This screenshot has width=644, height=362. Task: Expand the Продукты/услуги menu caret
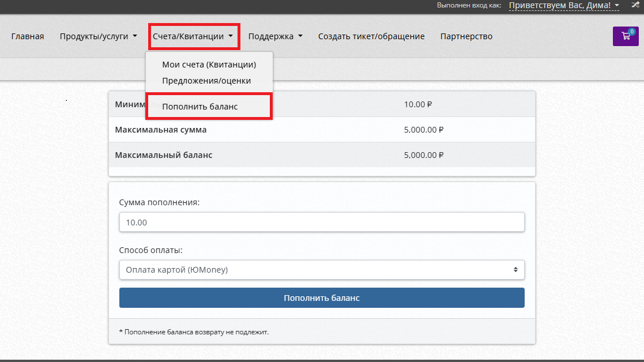coord(135,36)
